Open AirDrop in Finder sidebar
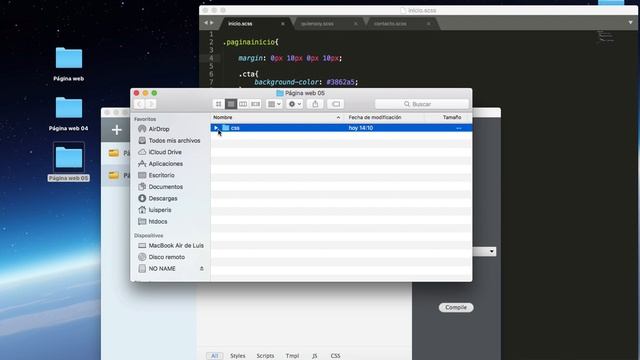The height and width of the screenshot is (360, 640). (159, 129)
